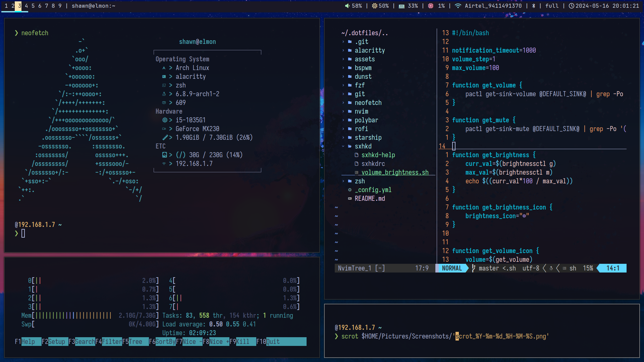Viewport: 644px width, 362px height.
Task: Click the kernel icon beside 6.8.9-arch1-2
Action: point(164,94)
